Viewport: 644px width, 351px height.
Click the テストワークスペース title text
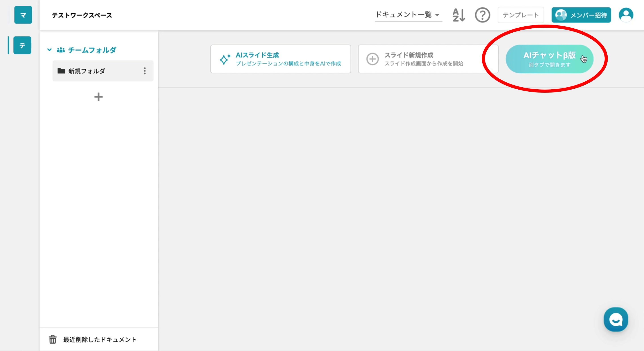tap(82, 15)
